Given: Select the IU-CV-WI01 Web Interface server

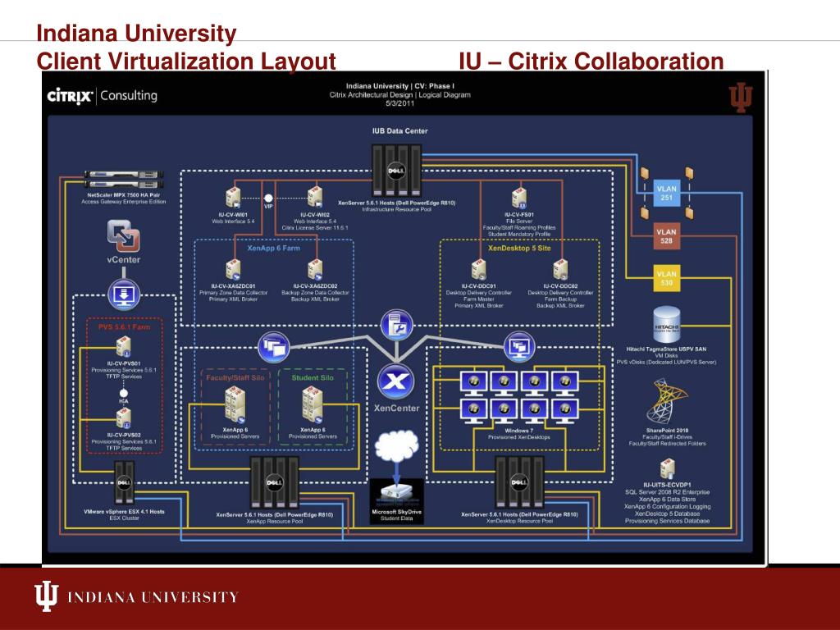Looking at the screenshot, I should pyautogui.click(x=233, y=197).
